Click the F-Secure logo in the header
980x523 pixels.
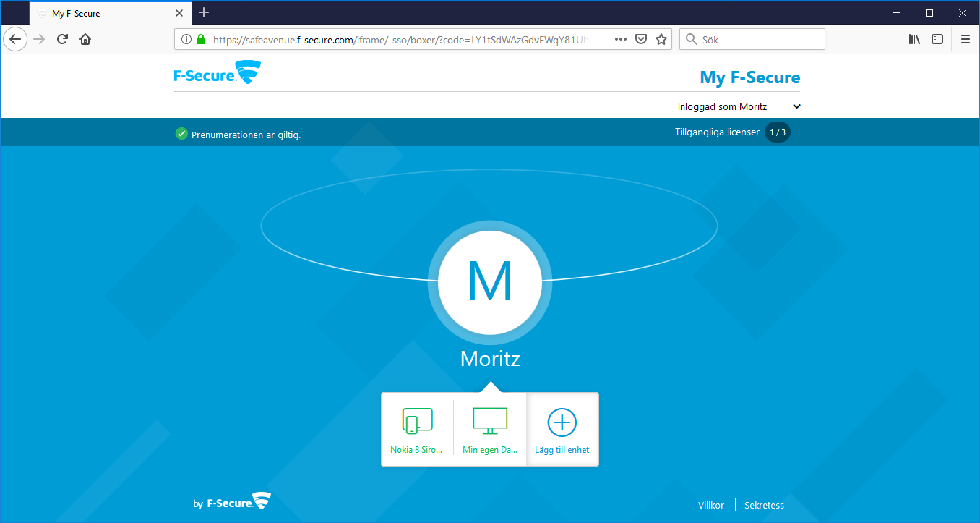pyautogui.click(x=217, y=73)
